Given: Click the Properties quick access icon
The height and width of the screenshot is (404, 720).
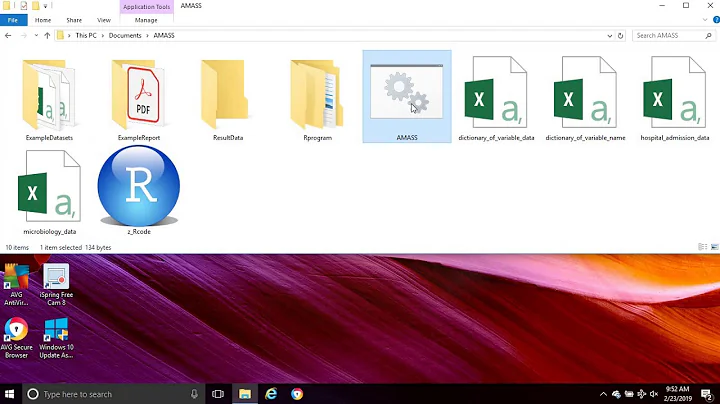Looking at the screenshot, I should click(23, 6).
